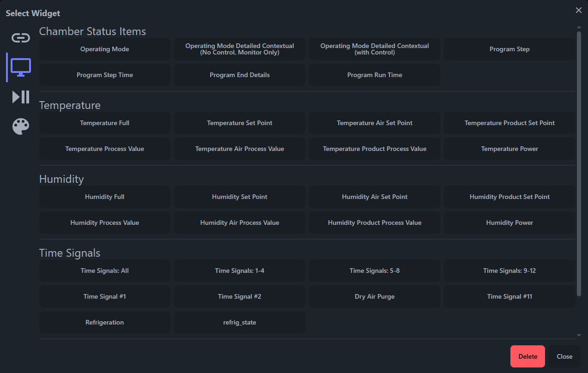
Task: Choose Temperature Process Value widget
Action: pyautogui.click(x=105, y=149)
